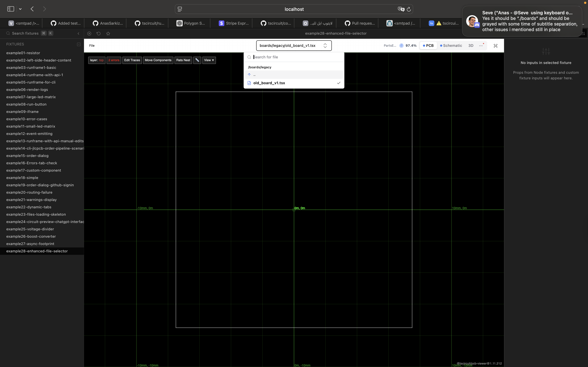Open the boards/legacy/old_board_v1.tsx file selector

(x=293, y=46)
